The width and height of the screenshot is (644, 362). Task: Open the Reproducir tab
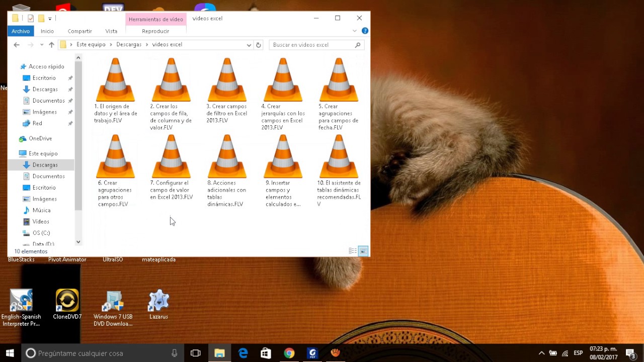click(155, 31)
